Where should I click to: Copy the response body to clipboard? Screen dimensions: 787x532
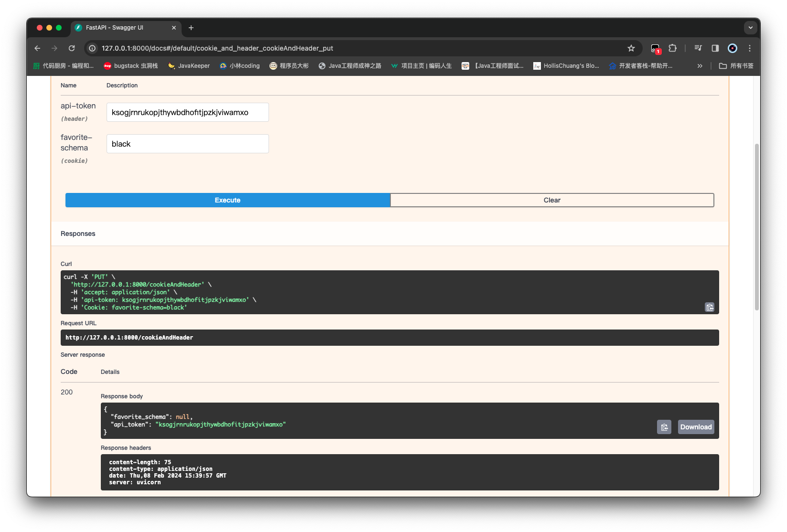click(664, 427)
